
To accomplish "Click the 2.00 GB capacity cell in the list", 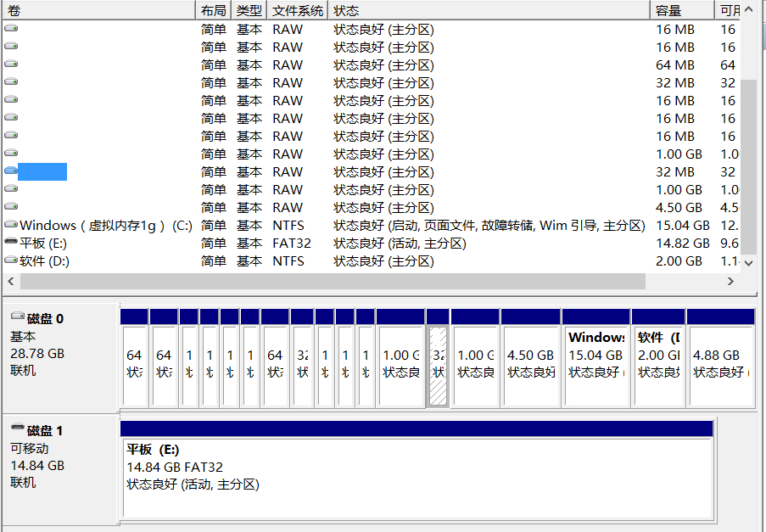I will (x=679, y=260).
